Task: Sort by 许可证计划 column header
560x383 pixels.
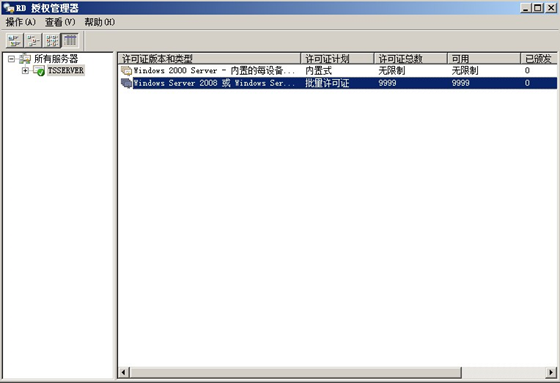Action: (x=337, y=59)
